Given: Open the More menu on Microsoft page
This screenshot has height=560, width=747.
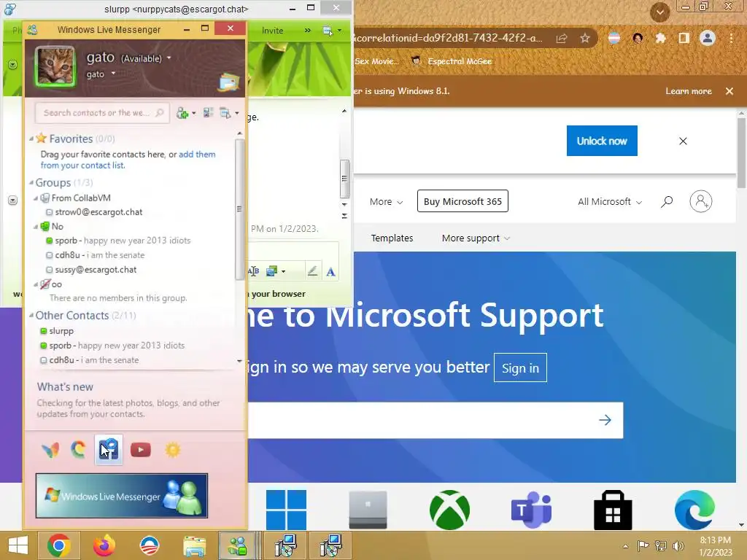Looking at the screenshot, I should tap(387, 201).
